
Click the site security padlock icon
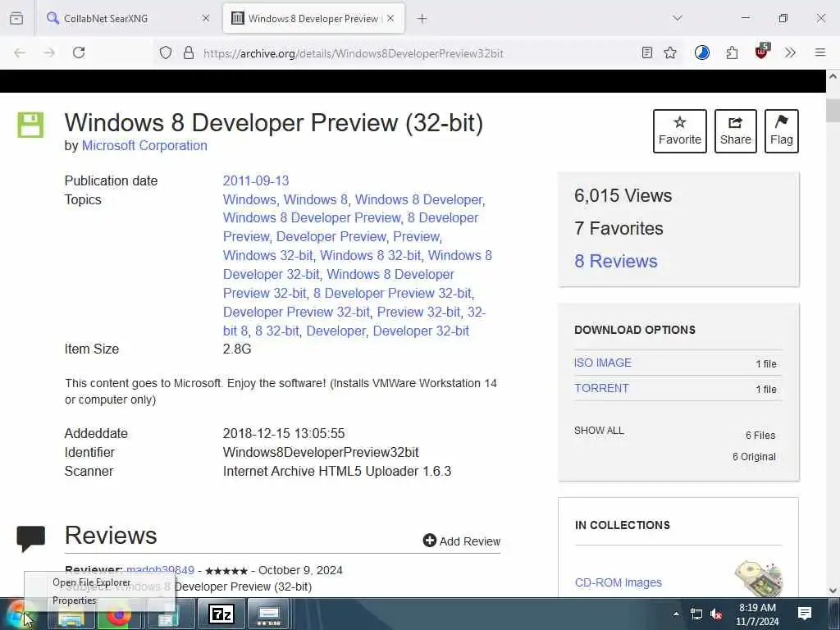coord(188,52)
